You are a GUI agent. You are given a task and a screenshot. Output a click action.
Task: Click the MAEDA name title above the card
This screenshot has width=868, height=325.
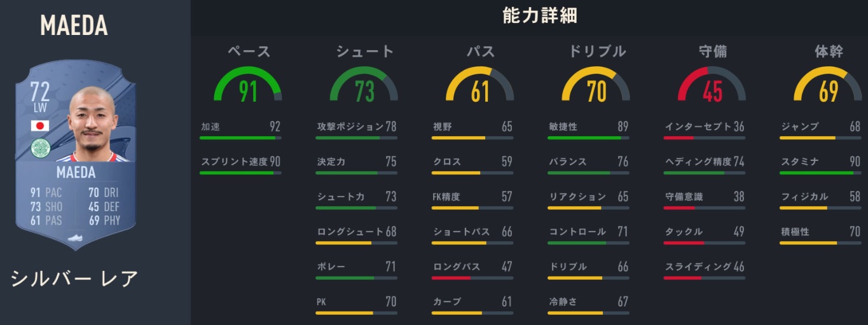tap(74, 25)
